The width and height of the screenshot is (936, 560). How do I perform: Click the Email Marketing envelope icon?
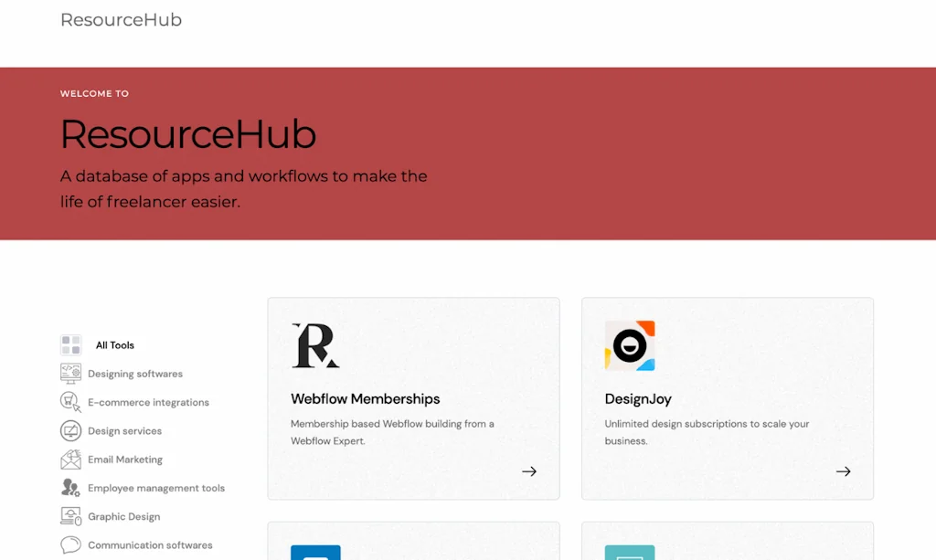point(70,460)
